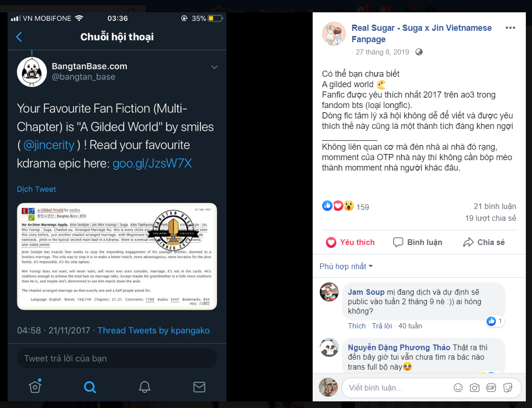532x408 pixels.
Task: Open Twitter messages envelope
Action: [x=199, y=387]
